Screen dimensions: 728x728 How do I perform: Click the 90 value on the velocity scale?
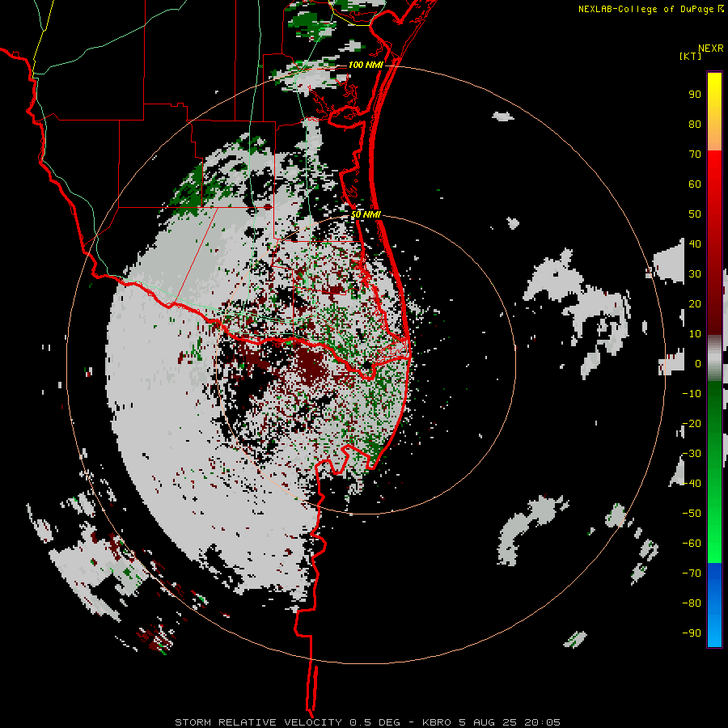pyautogui.click(x=695, y=95)
